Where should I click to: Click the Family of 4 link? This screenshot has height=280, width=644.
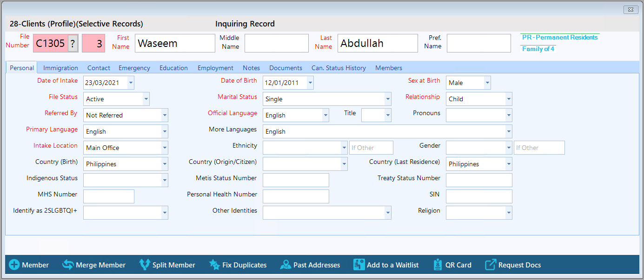coord(538,49)
